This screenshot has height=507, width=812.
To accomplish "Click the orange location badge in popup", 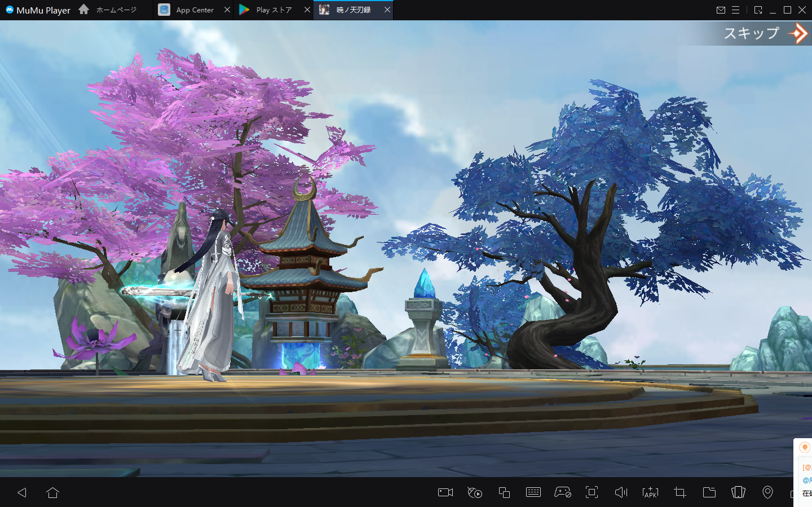I will 805,447.
